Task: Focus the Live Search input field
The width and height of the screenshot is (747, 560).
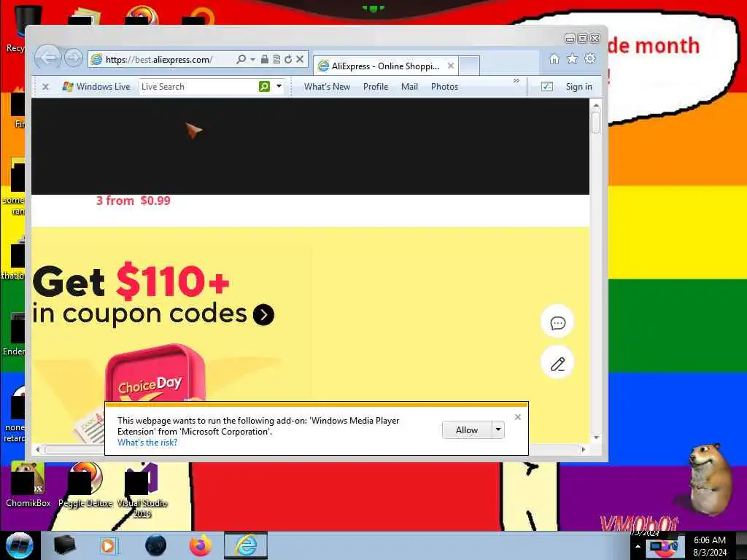Action: (198, 87)
